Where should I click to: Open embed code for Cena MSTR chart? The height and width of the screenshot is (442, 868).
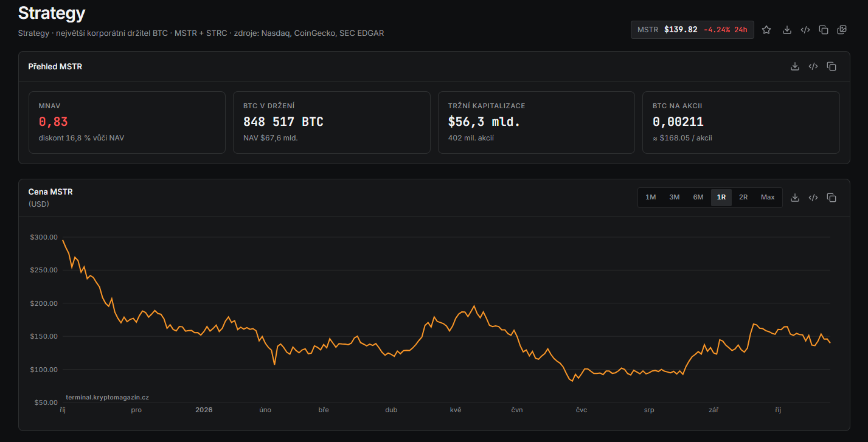pos(813,198)
